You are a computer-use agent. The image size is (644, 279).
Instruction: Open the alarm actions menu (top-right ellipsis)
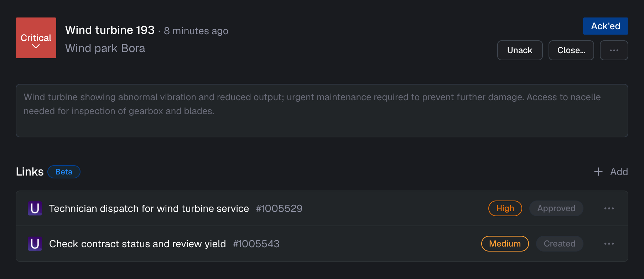coord(614,50)
